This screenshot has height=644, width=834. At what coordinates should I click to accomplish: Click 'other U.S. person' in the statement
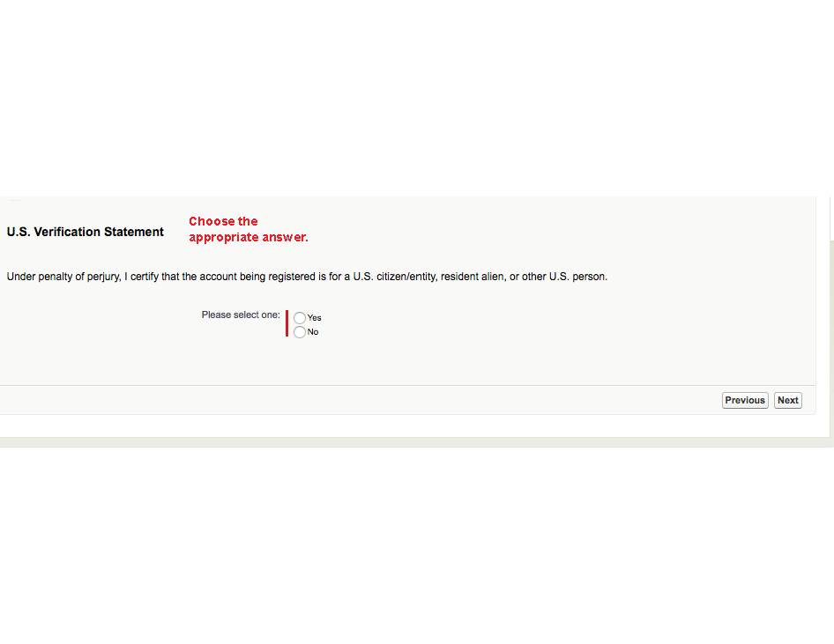point(564,277)
